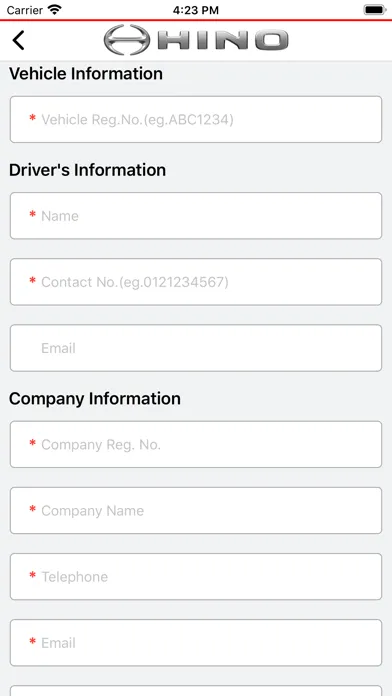The height and width of the screenshot is (696, 392).
Task: Click the red asterisk beside Telephone placeholder
Action: (x=32, y=576)
